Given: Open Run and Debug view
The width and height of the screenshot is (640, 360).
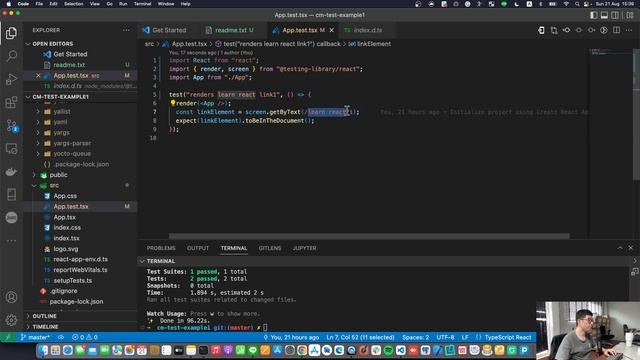Looking at the screenshot, I should [x=11, y=79].
